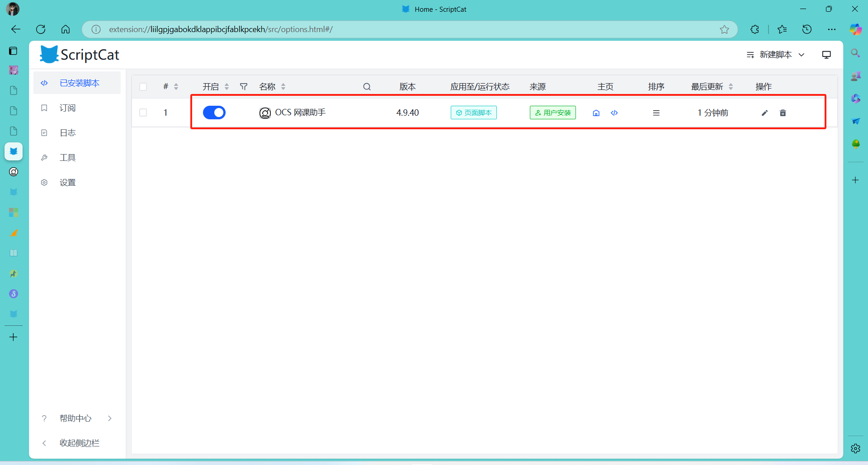
Task: View site information icon in address bar
Action: pos(96,29)
